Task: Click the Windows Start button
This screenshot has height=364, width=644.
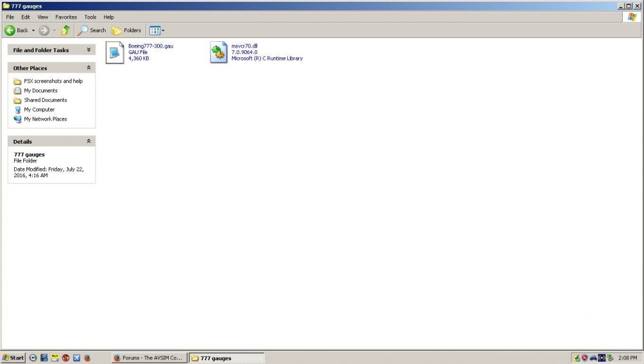Action: click(13, 358)
